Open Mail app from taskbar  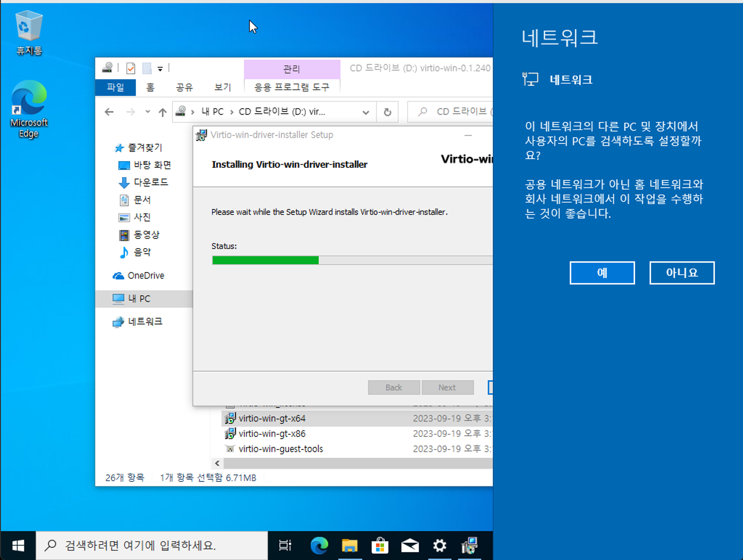tap(410, 545)
